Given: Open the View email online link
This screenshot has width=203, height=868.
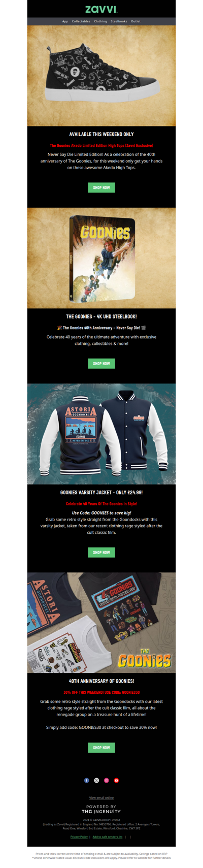Looking at the screenshot, I should tap(101, 797).
